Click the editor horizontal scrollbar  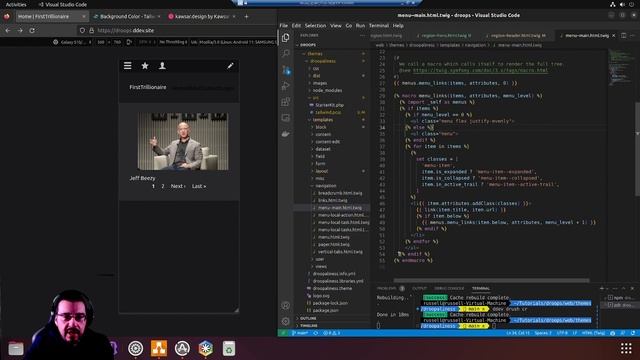[491, 280]
